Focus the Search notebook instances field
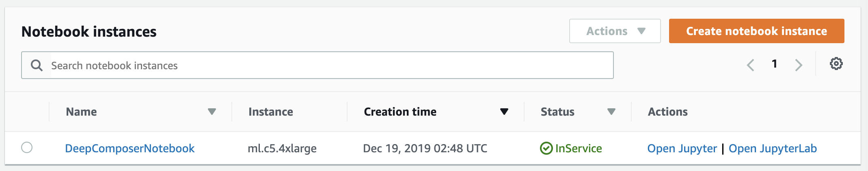This screenshot has height=171, width=868. click(x=317, y=65)
